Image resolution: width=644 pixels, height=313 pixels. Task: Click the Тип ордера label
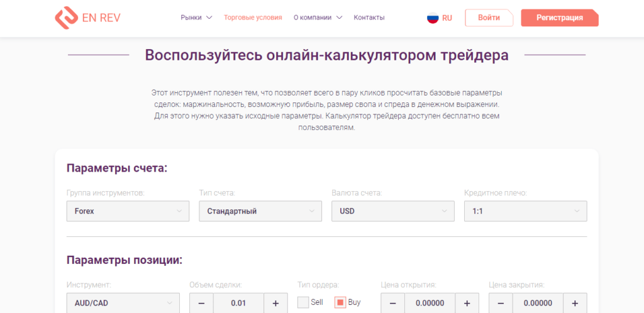[318, 285]
